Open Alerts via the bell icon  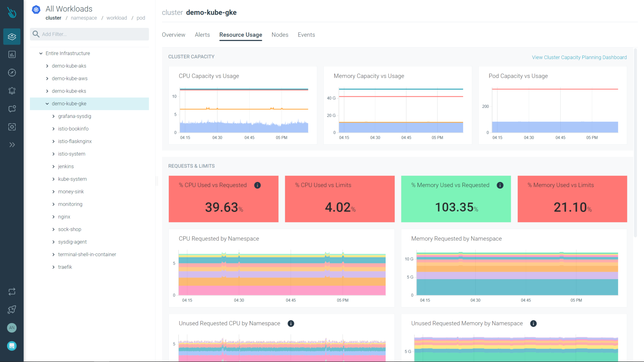tap(12, 91)
